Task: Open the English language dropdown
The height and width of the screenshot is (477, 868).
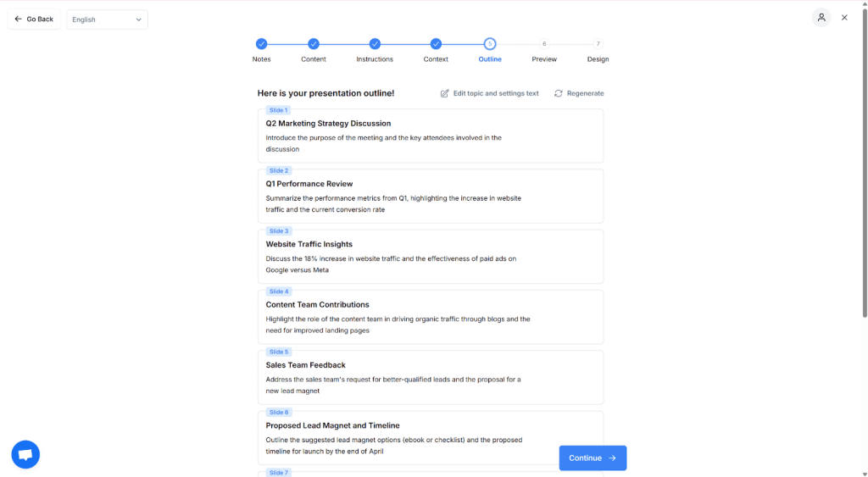Action: 107,19
